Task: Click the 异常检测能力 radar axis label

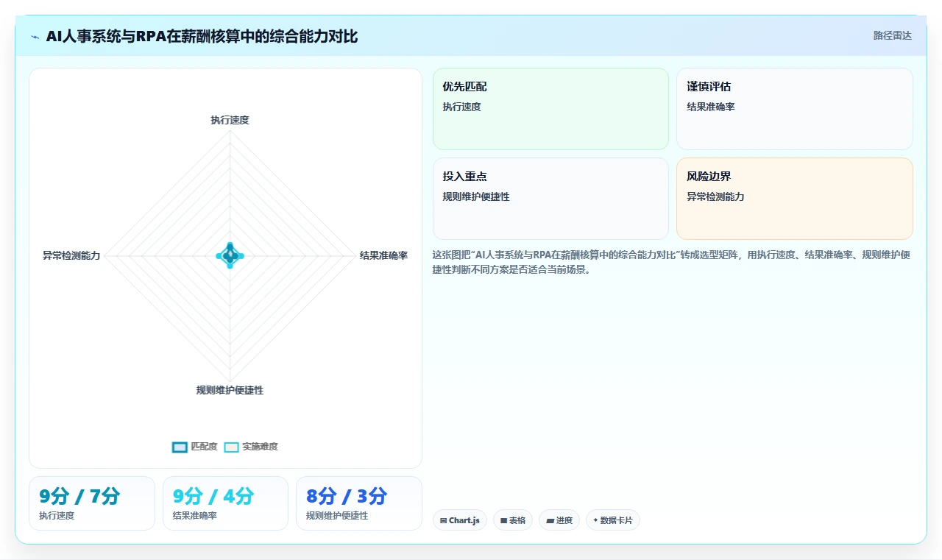Action: tap(71, 255)
